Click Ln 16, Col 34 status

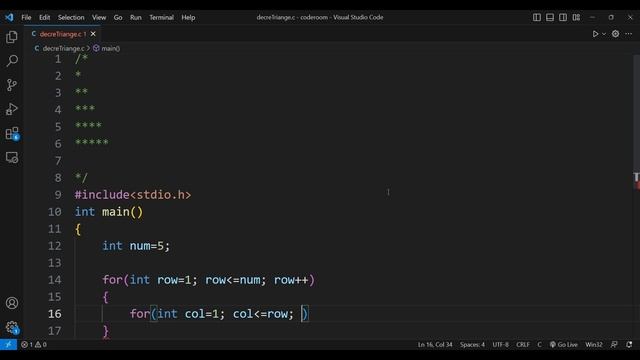435,344
